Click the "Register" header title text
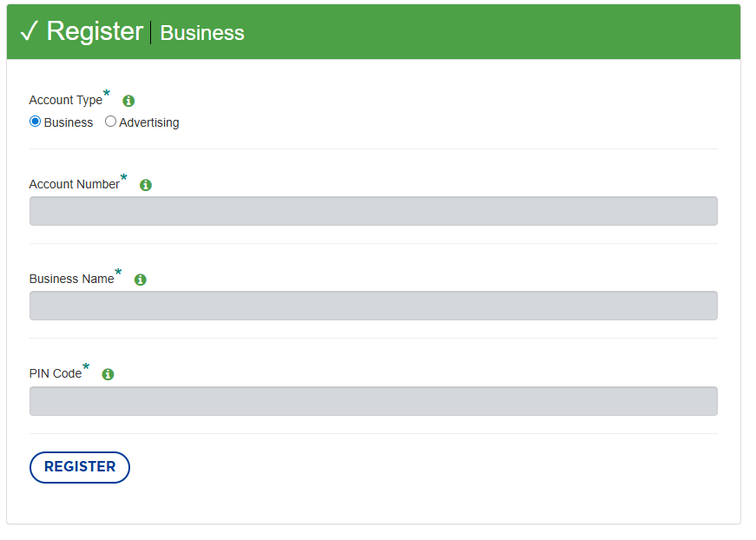Image resolution: width=756 pixels, height=540 pixels. [95, 31]
